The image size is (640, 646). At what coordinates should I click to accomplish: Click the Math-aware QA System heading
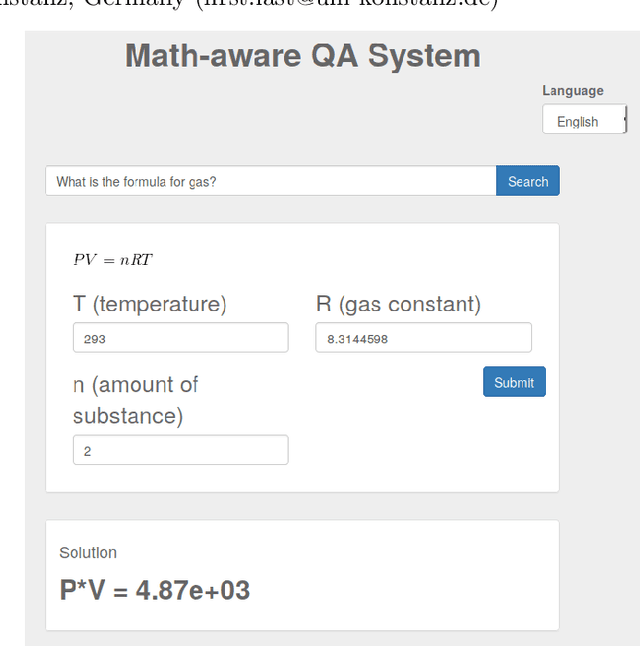coord(302,56)
